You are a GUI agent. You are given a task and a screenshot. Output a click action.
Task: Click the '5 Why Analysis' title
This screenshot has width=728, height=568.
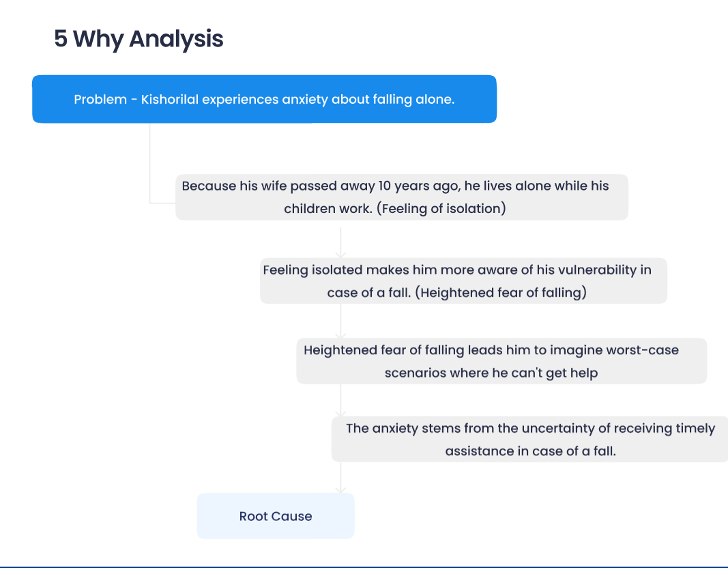pos(139,39)
